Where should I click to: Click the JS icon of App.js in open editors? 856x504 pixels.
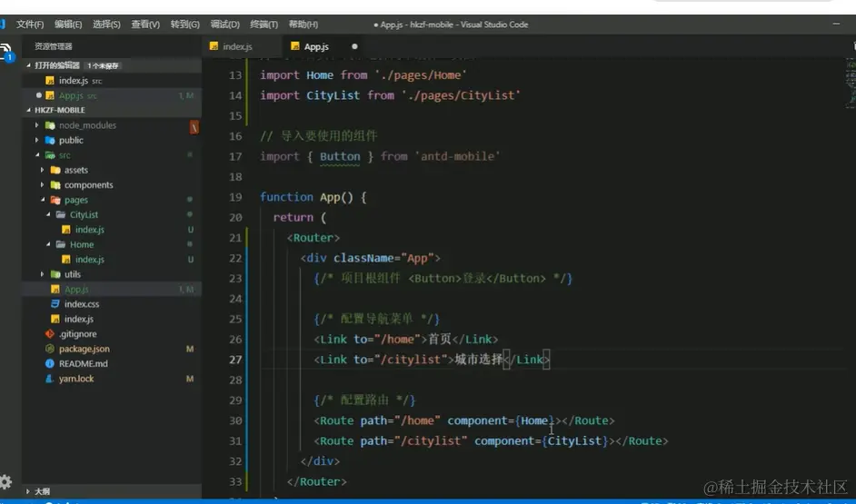[x=50, y=95]
